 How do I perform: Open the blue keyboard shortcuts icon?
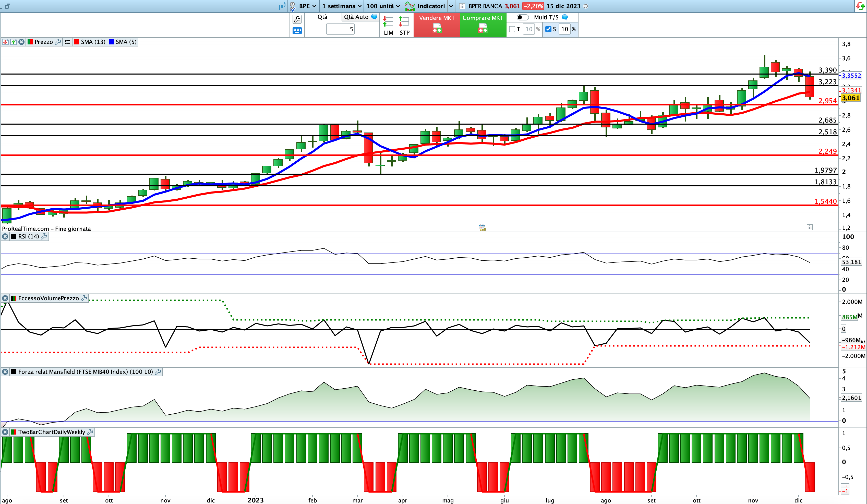[x=297, y=31]
